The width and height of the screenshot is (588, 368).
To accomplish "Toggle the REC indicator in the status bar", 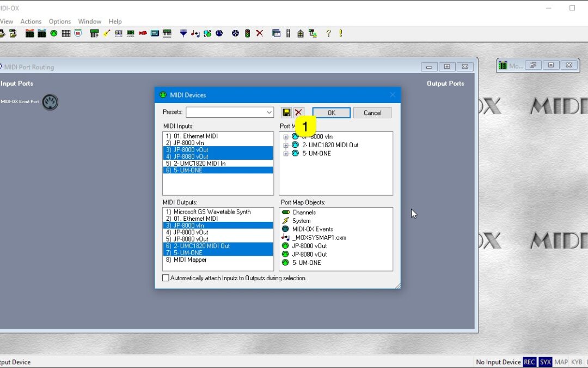I will click(x=529, y=361).
